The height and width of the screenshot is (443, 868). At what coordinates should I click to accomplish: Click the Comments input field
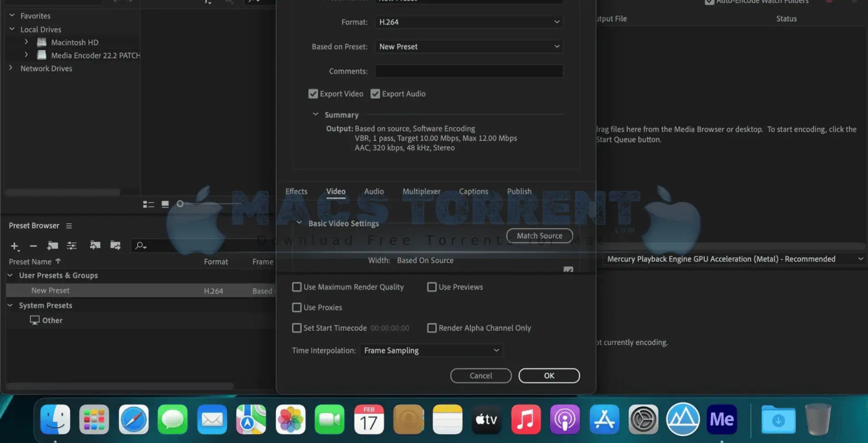coord(469,71)
